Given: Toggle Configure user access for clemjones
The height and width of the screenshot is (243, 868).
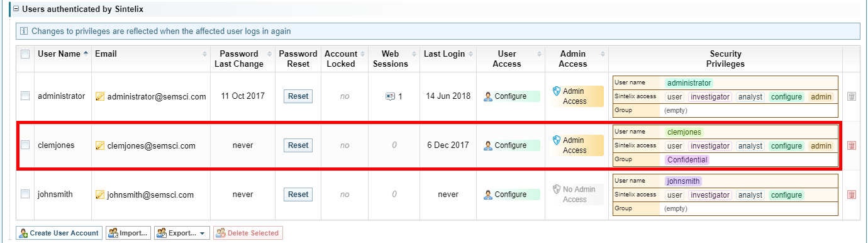Looking at the screenshot, I should pyautogui.click(x=511, y=145).
